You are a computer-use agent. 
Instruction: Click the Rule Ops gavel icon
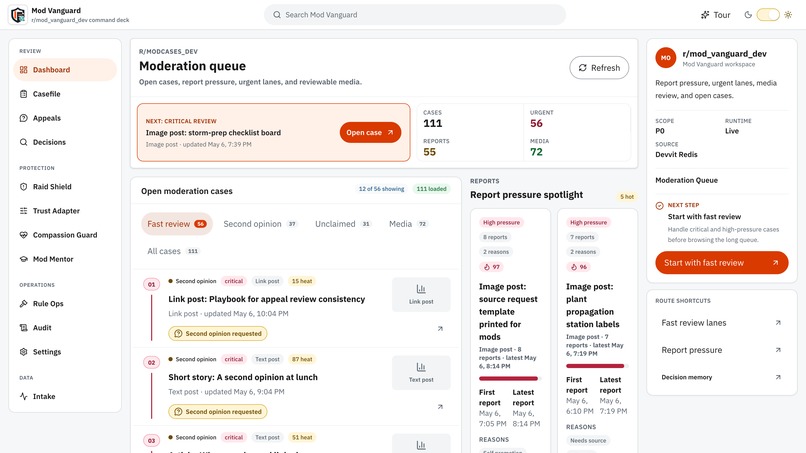point(24,304)
